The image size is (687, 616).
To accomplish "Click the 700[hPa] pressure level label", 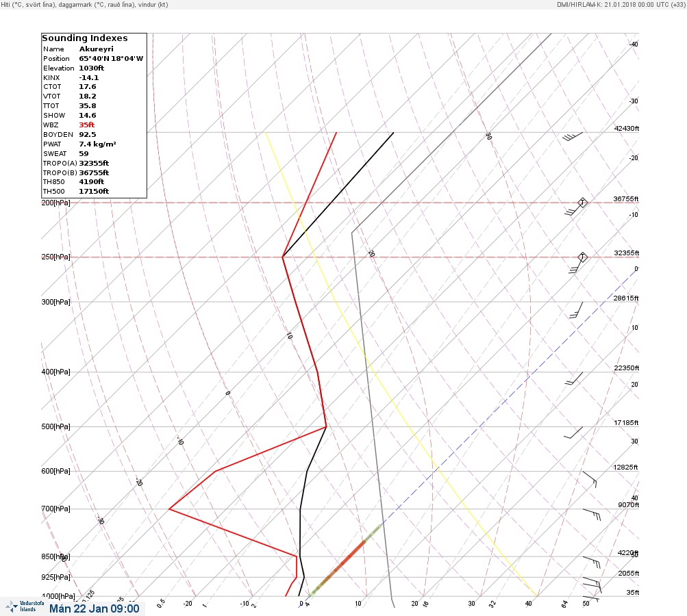I will coord(55,509).
